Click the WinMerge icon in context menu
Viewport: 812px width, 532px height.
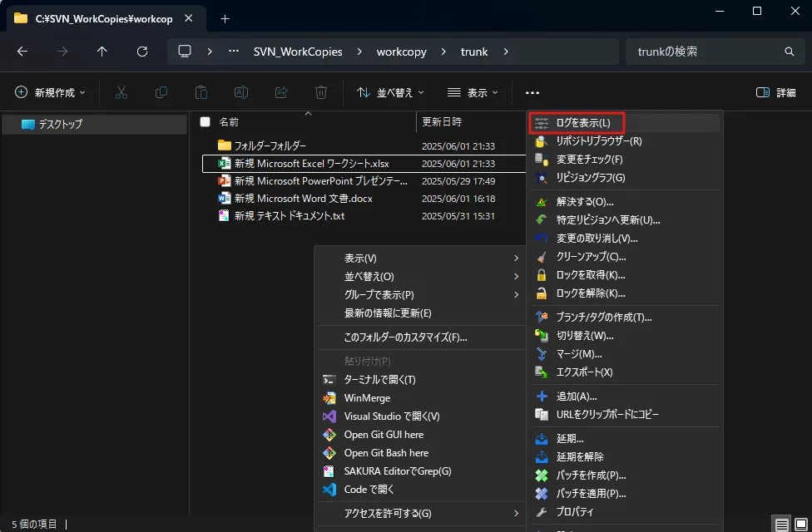pyautogui.click(x=329, y=398)
